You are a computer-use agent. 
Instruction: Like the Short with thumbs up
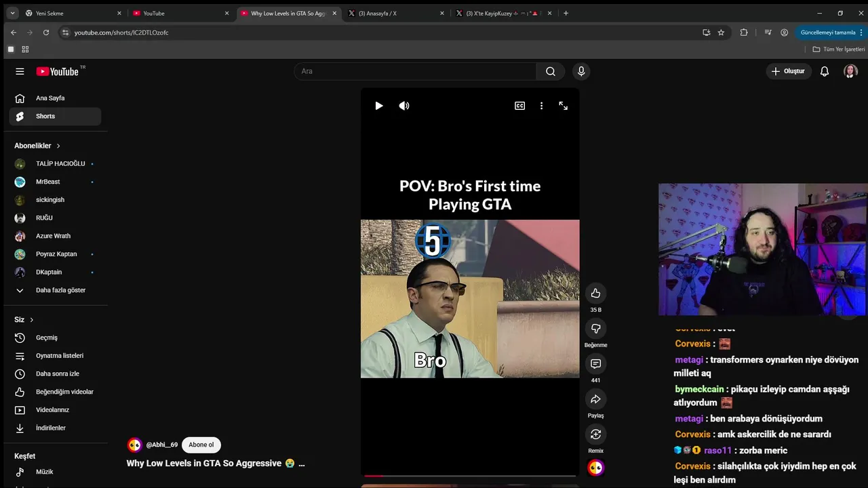tap(595, 293)
